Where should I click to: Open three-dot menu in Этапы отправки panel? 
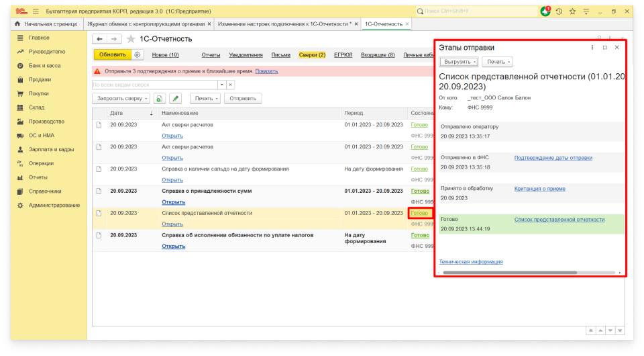(592, 48)
